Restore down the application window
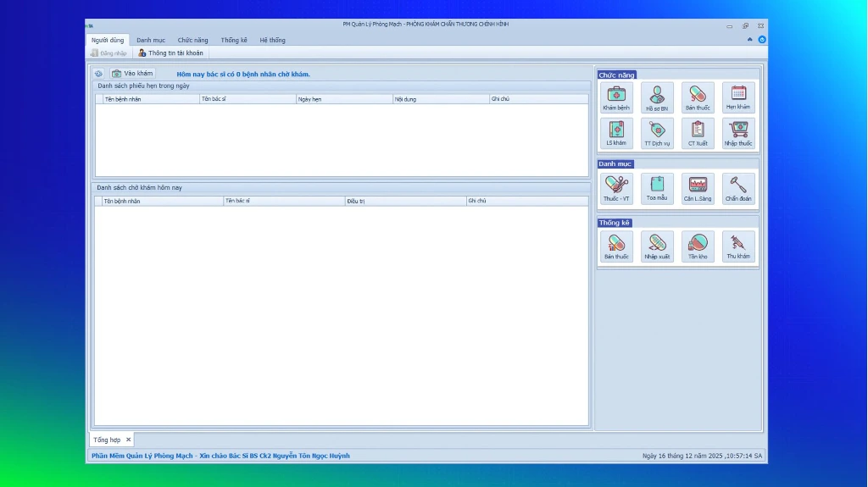This screenshot has width=868, height=487. click(745, 26)
